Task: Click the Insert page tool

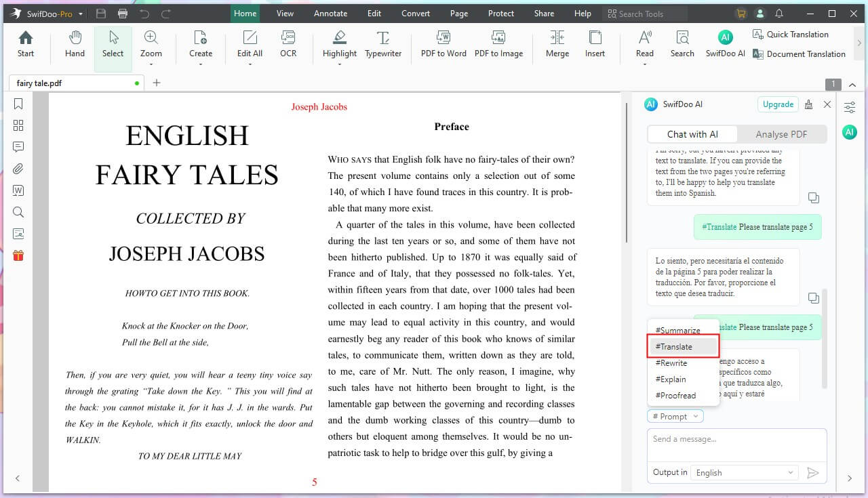Action: pos(595,45)
